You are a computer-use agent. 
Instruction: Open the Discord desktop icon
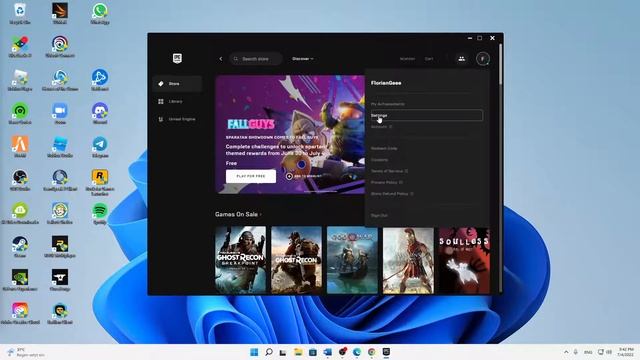click(x=100, y=113)
